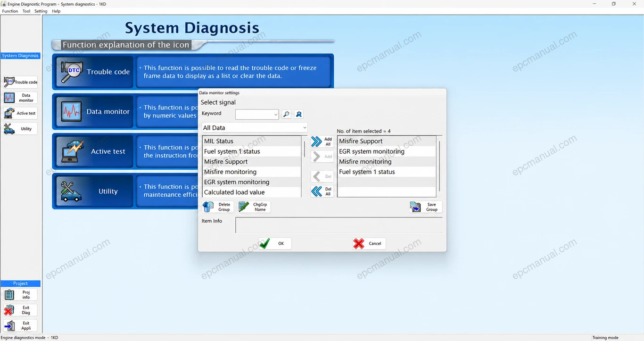The height and width of the screenshot is (341, 644).
Task: Click the Delete Group button
Action: [x=217, y=207]
